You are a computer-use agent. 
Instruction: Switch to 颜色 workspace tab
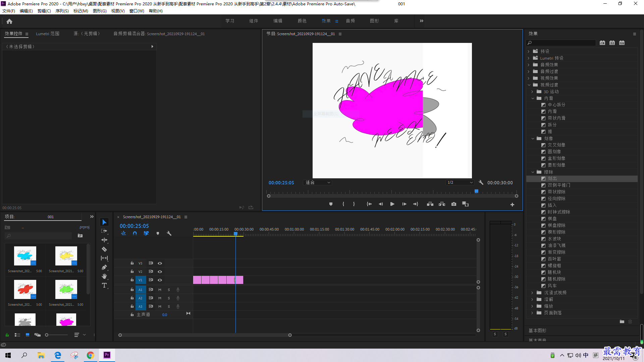coord(302,21)
